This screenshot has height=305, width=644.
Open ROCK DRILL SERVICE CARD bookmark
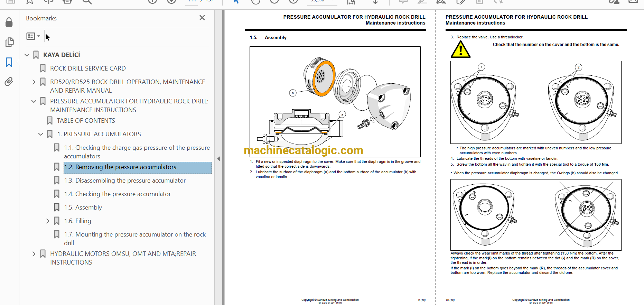(x=88, y=68)
